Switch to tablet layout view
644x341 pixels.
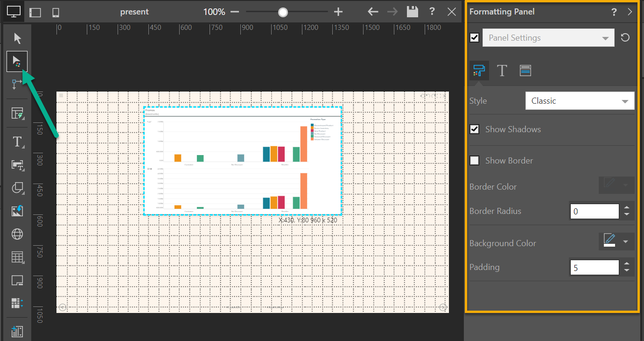[35, 12]
